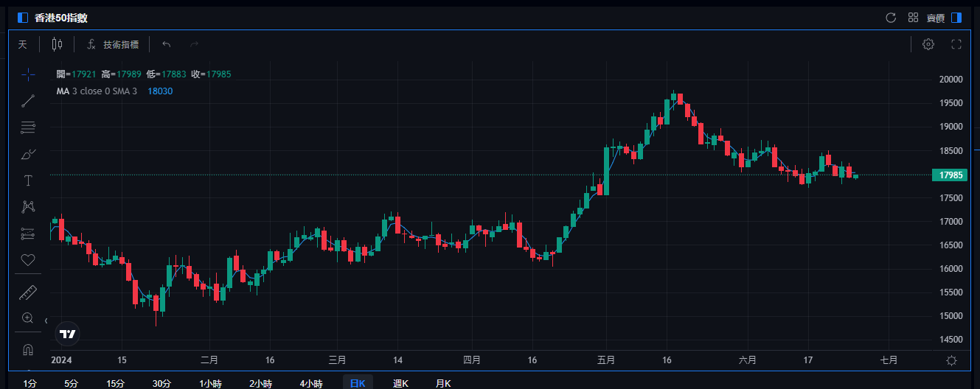Click the heart favorites icon

(x=28, y=260)
